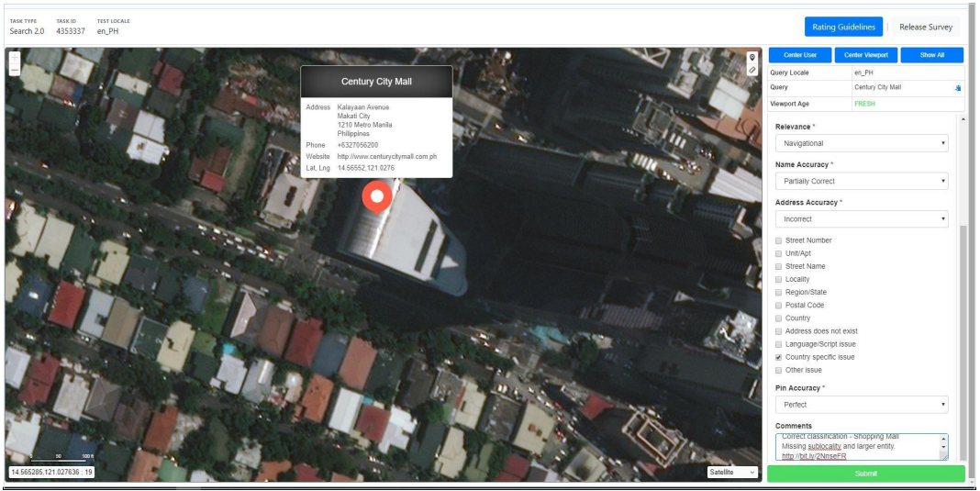Click the Viewport Age label
Screen dimensions: 980x491
(x=788, y=104)
